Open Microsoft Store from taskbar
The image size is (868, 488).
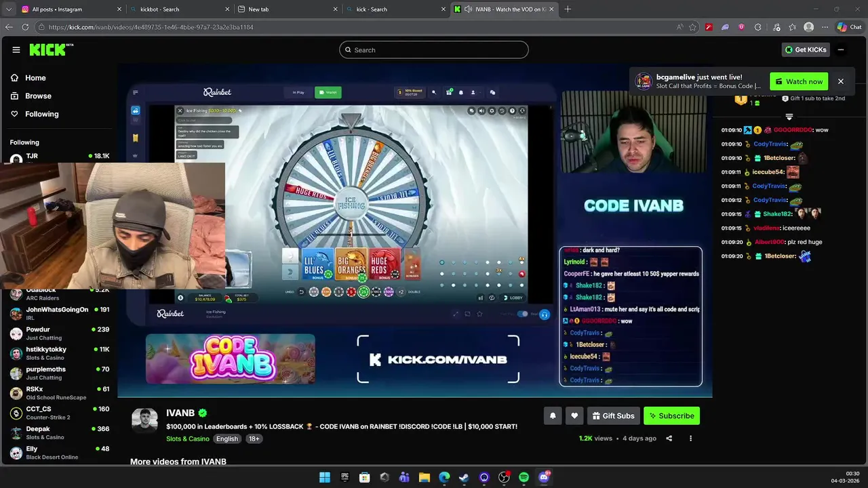pyautogui.click(x=364, y=477)
